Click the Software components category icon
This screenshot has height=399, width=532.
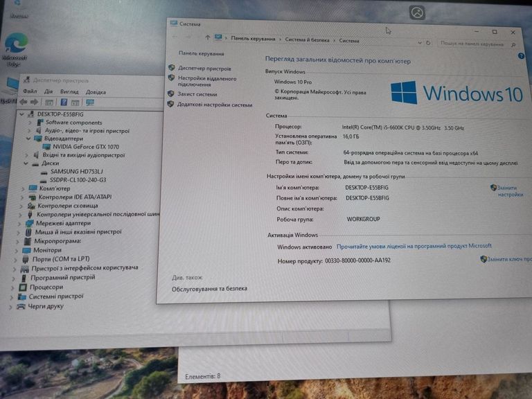(40, 122)
